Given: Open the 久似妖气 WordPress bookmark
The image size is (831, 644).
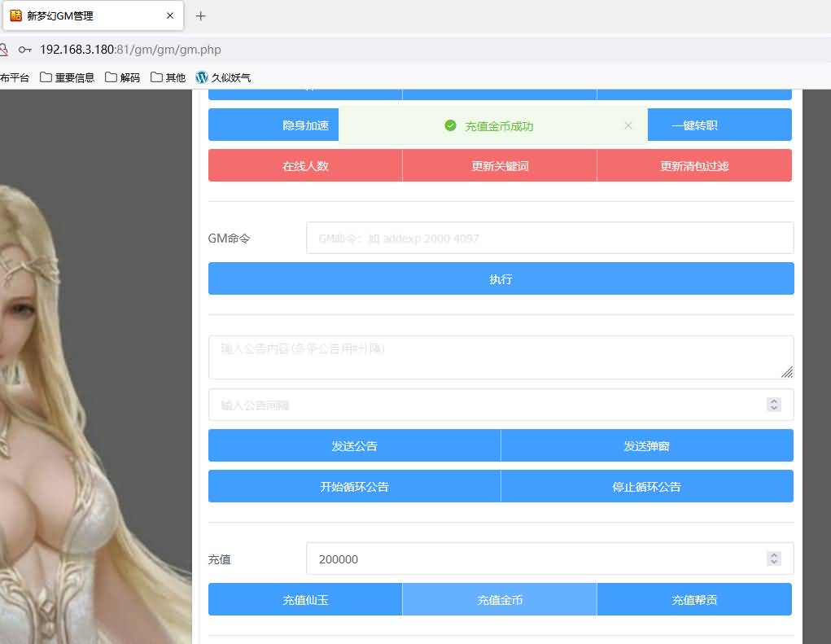Looking at the screenshot, I should coord(222,78).
